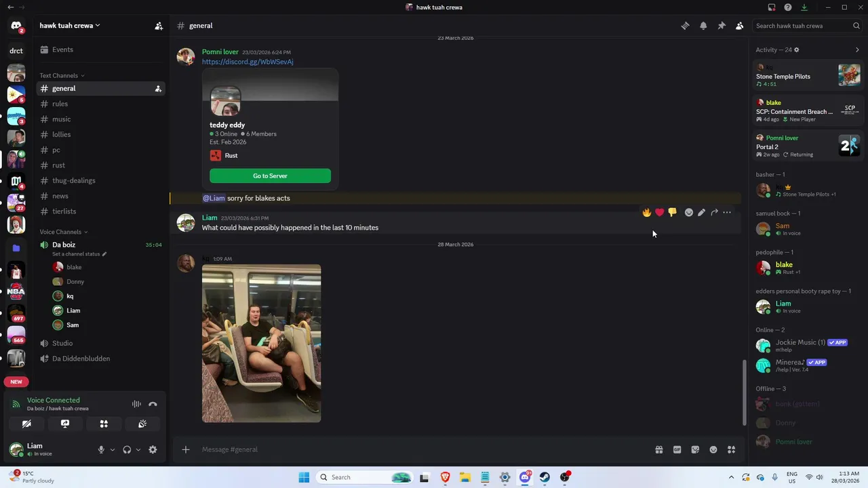Select the Jockie Music bot member

tap(807, 346)
